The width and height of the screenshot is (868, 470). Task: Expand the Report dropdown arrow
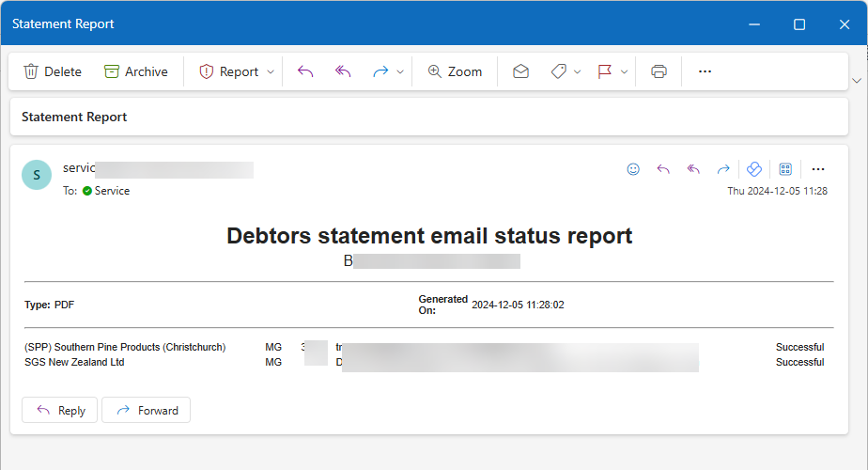[271, 71]
